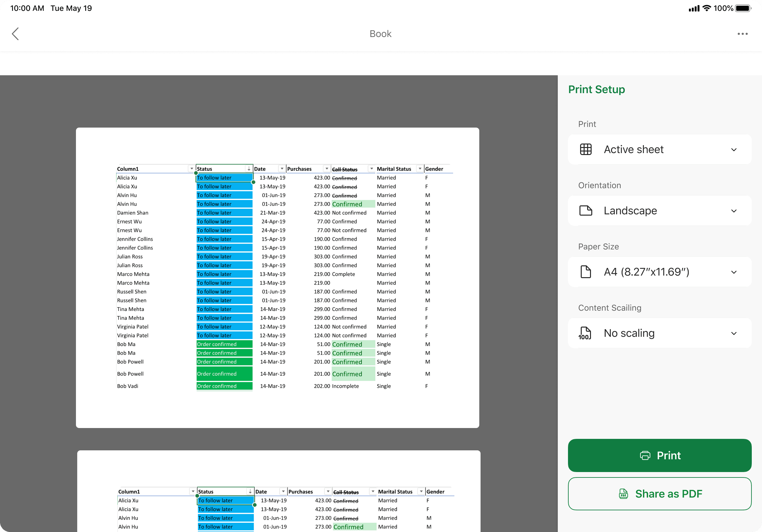Open Status sort arrow on first page
762x532 pixels.
249,169
